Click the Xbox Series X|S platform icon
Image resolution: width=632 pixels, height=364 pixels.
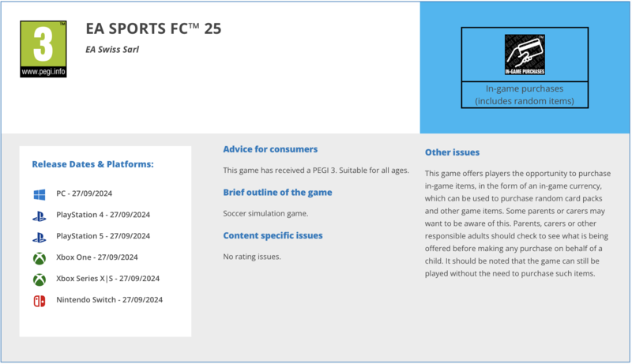tap(39, 279)
